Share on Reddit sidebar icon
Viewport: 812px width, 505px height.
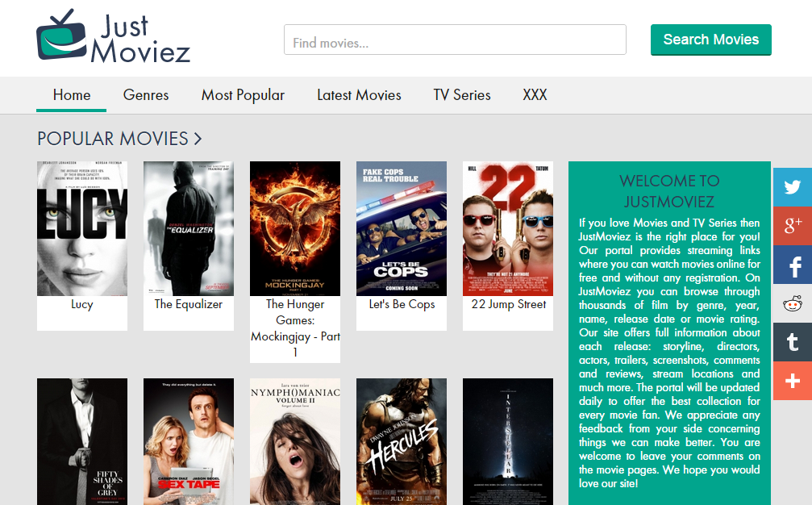[793, 303]
